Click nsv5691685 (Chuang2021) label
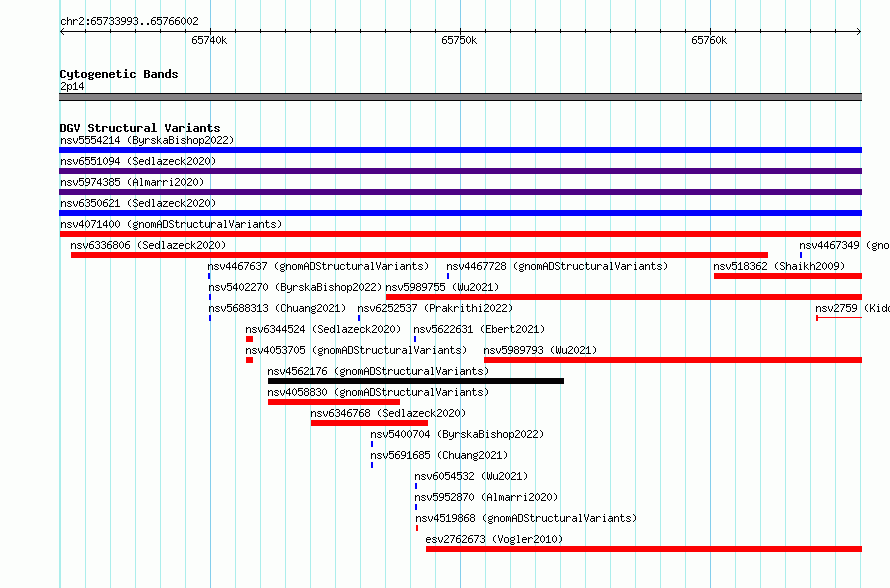Image resolution: width=890 pixels, height=588 pixels. pyautogui.click(x=439, y=455)
